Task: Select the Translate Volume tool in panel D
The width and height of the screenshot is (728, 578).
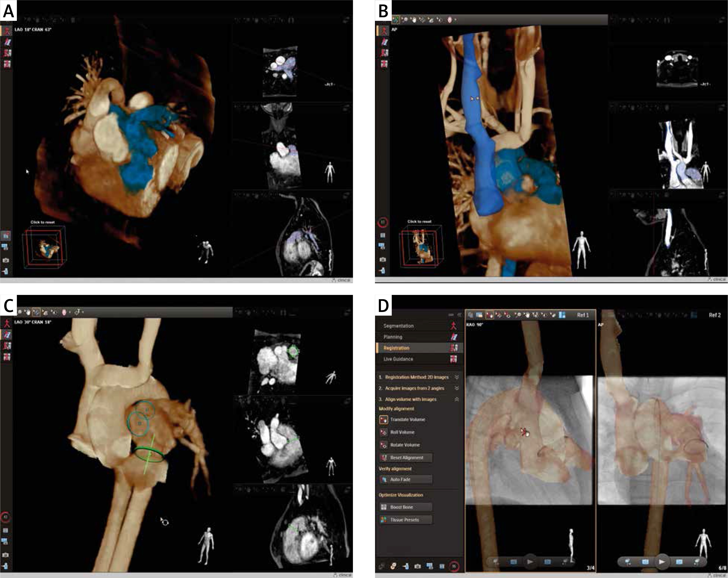Action: click(x=384, y=420)
